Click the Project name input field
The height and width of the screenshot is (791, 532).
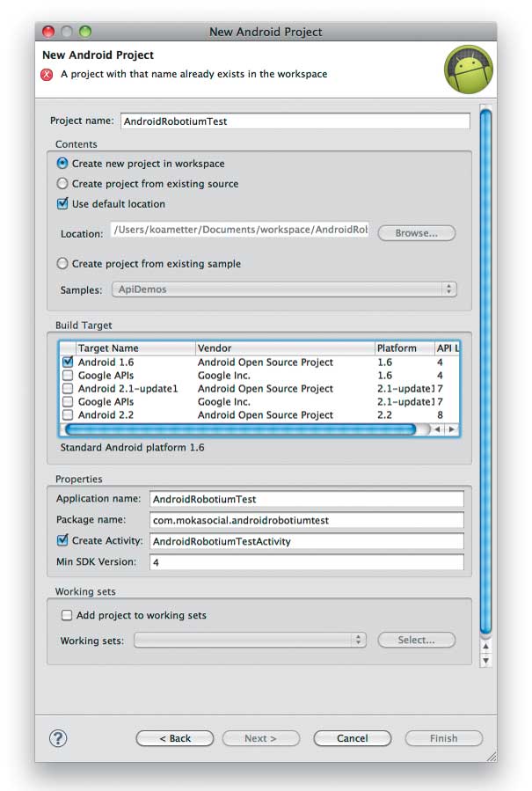tap(295, 121)
